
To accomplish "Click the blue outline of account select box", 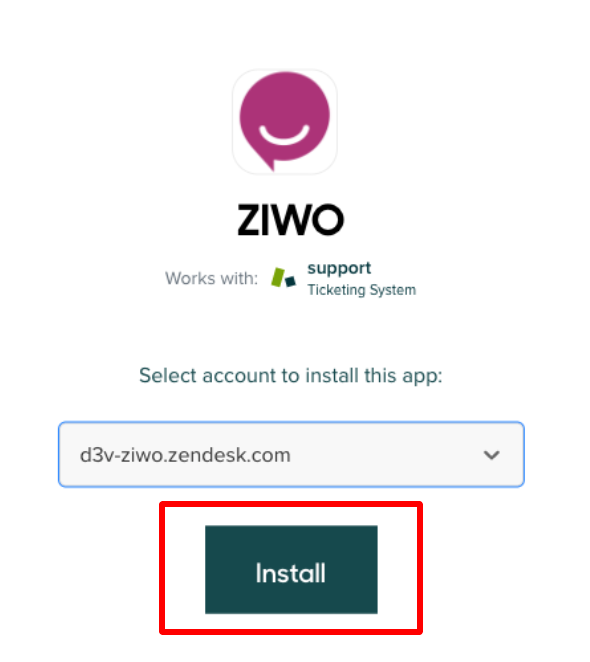I will pyautogui.click(x=291, y=423).
